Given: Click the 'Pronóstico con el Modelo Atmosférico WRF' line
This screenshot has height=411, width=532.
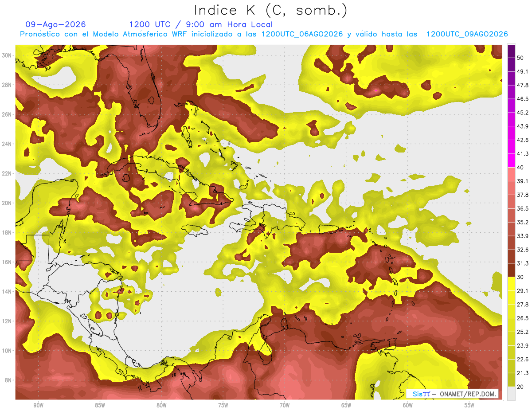Looking at the screenshot, I should coord(264,34).
